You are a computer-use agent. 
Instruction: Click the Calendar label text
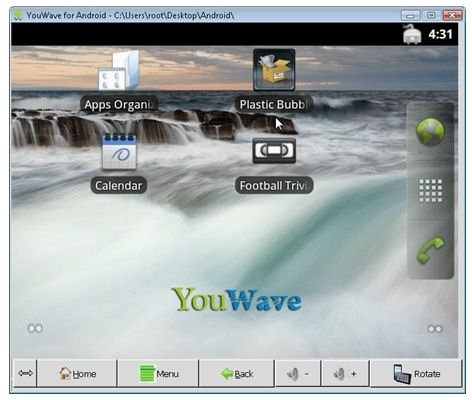point(119,185)
